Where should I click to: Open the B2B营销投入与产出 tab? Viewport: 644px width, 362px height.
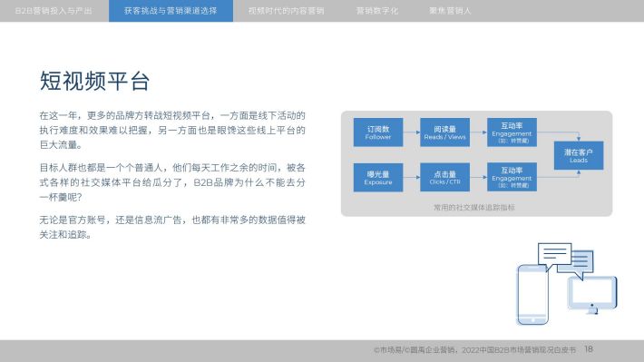[54, 11]
